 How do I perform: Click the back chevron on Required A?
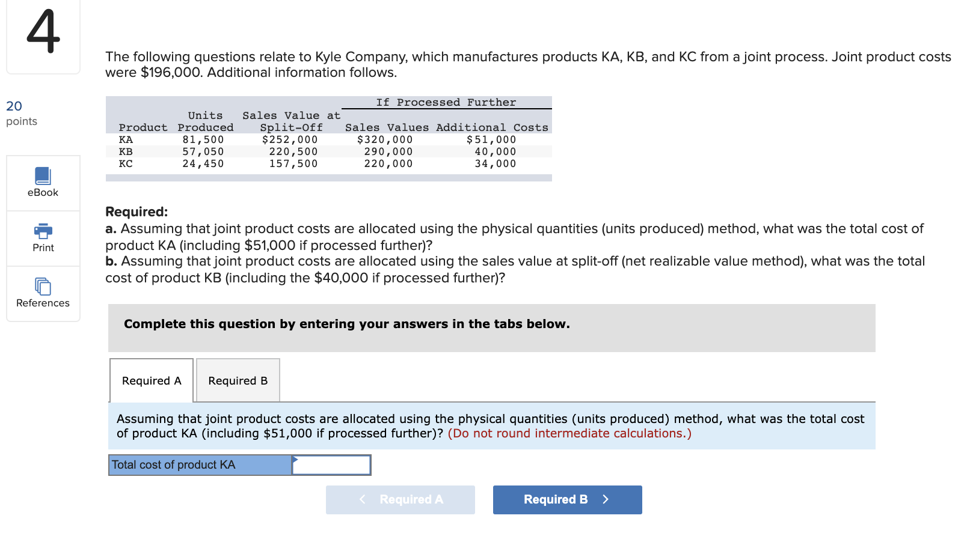pyautogui.click(x=361, y=499)
